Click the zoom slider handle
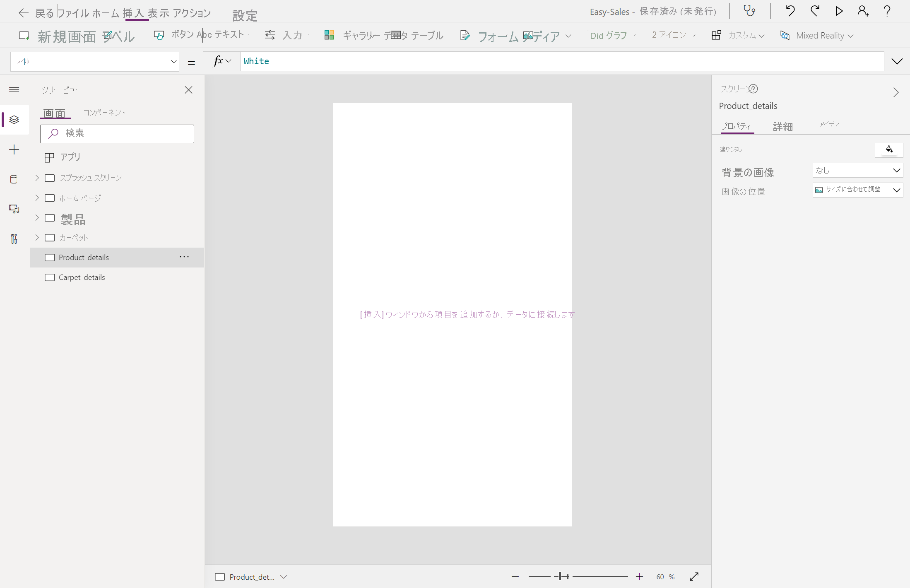 tap(561, 576)
